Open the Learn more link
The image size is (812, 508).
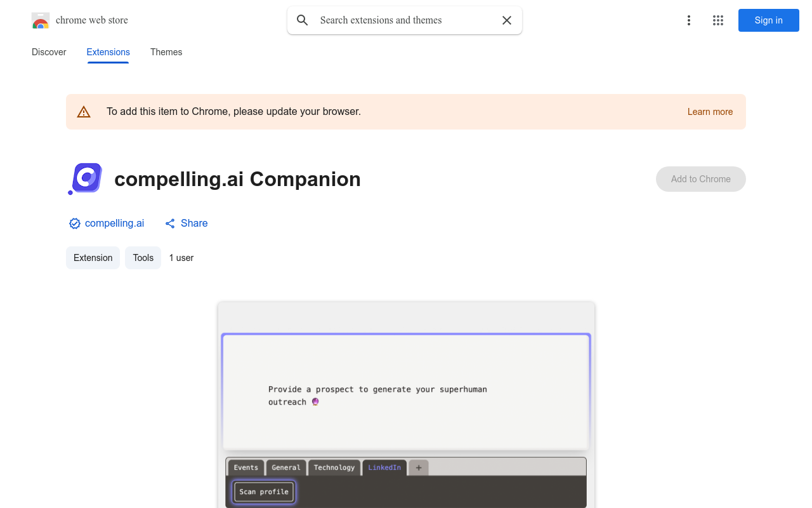(x=710, y=112)
